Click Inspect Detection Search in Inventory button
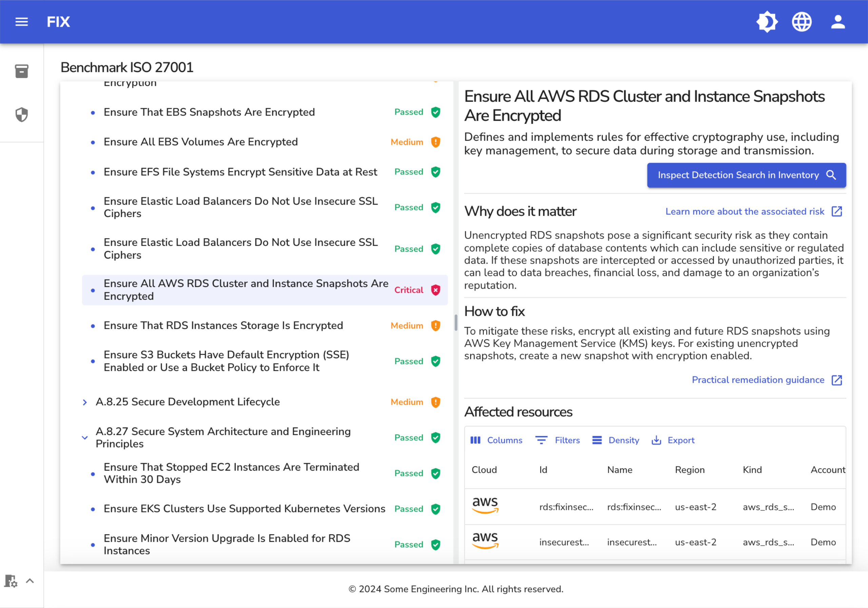 746,175
